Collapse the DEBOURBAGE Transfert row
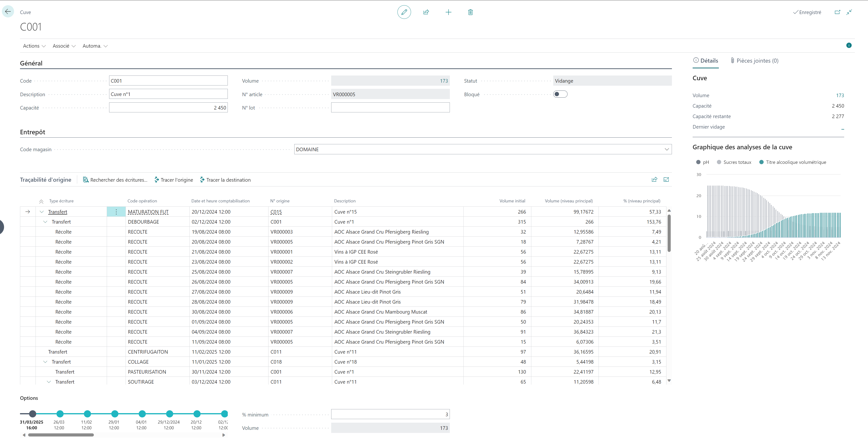The image size is (868, 441). coord(45,222)
